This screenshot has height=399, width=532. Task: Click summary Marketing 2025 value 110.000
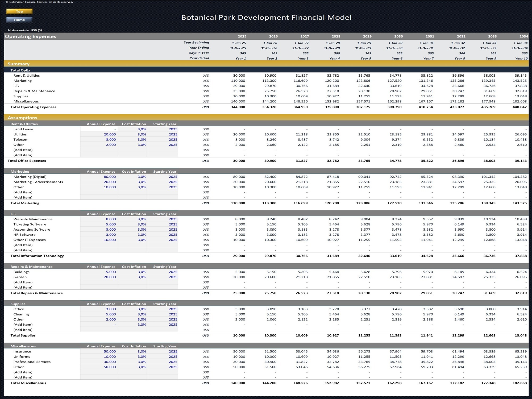238,81
